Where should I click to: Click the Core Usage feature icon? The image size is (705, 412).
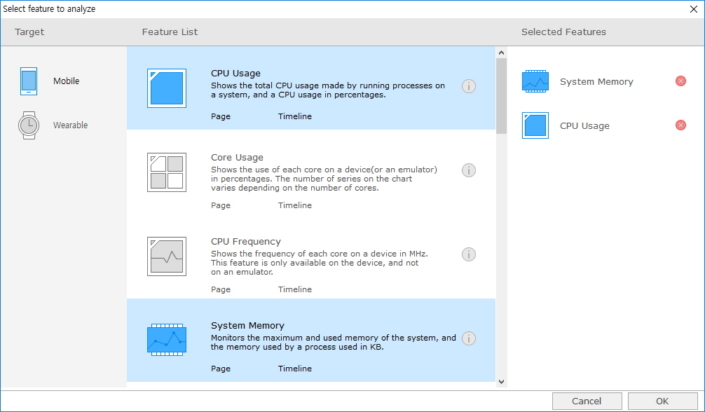click(166, 173)
